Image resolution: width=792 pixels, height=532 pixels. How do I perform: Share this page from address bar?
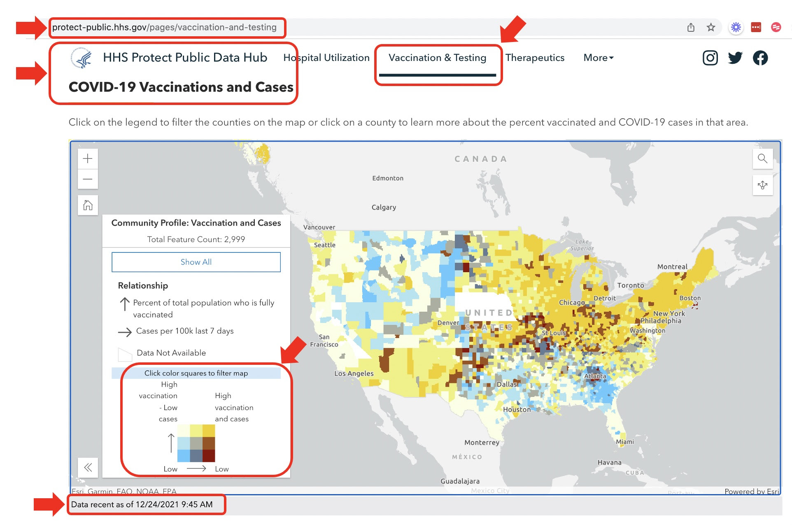(691, 28)
